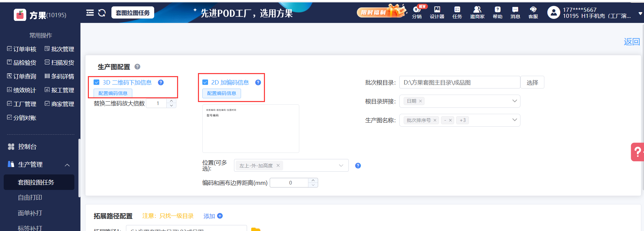This screenshot has height=231, width=644.
Task: Click the 2D code preview thumbnail
Action: (x=251, y=129)
